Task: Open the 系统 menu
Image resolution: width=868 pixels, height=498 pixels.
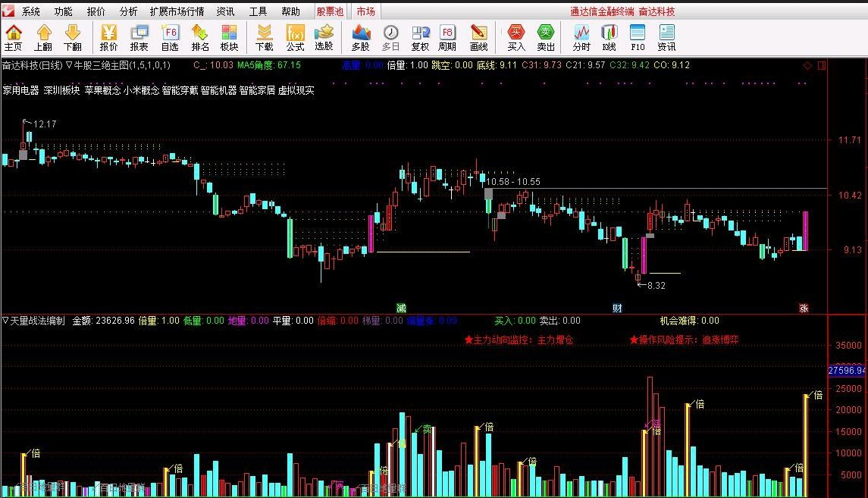Action: [x=31, y=11]
